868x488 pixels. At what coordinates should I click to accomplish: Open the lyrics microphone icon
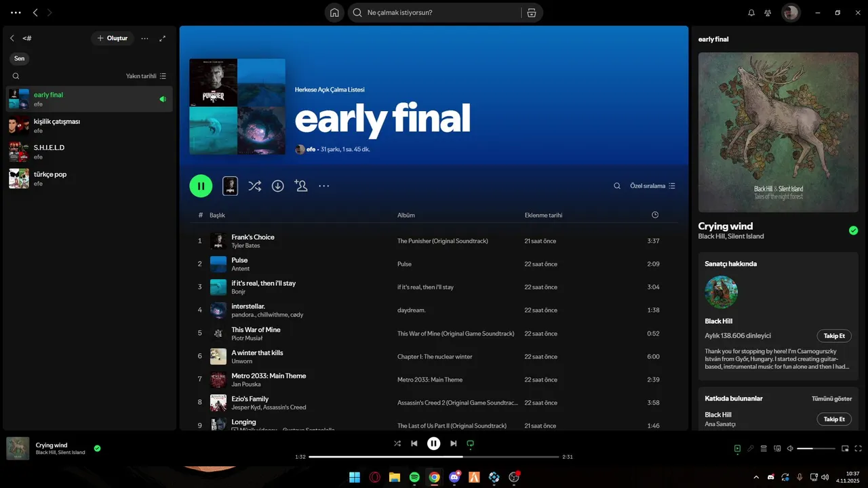click(751, 448)
